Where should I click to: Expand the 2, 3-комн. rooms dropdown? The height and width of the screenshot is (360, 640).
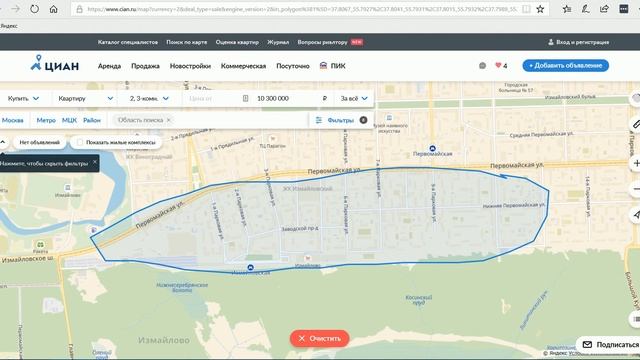(149, 98)
